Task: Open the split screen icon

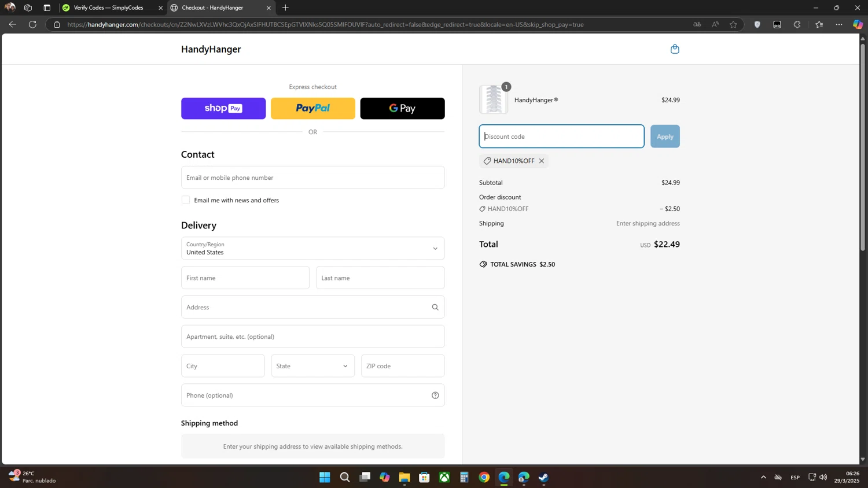Action: click(x=777, y=24)
